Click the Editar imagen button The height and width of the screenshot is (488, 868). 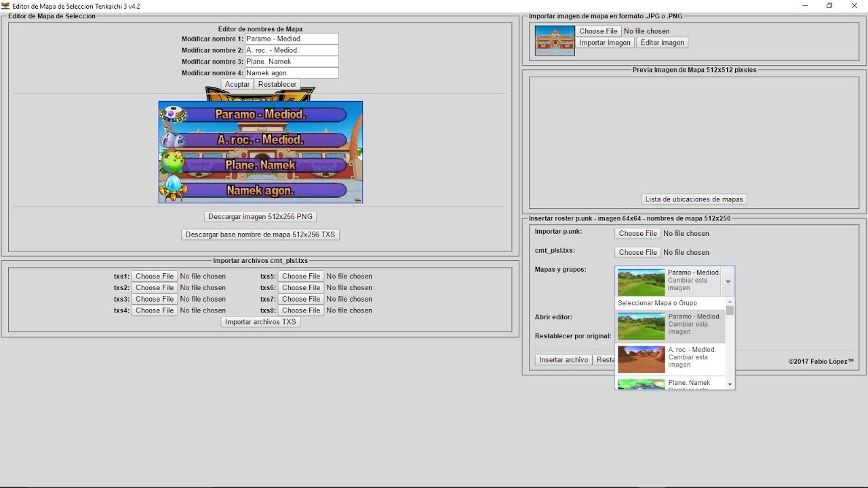[663, 43]
